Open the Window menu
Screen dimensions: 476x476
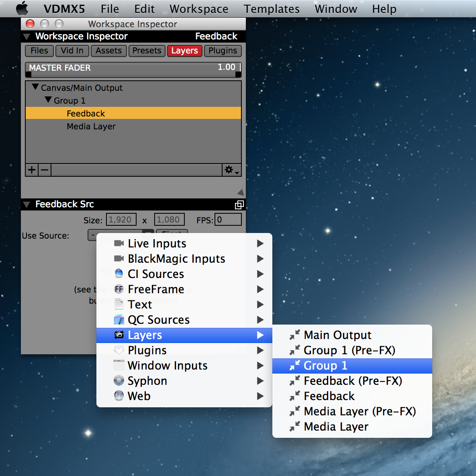(x=336, y=9)
